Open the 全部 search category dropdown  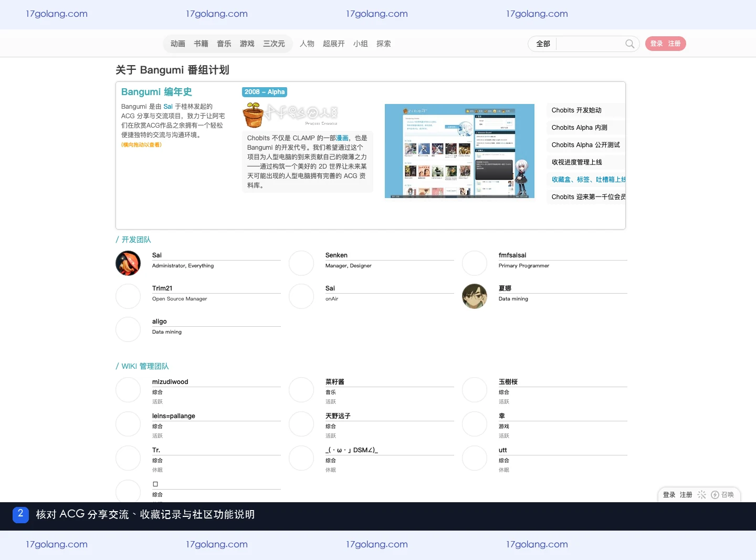543,44
